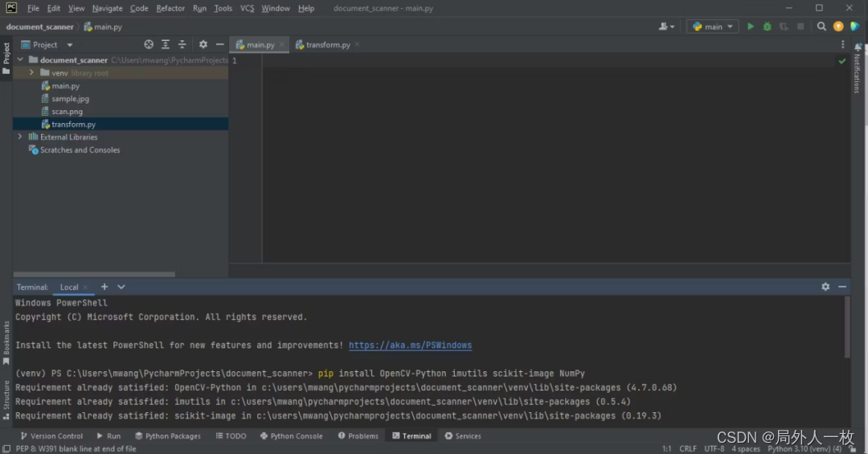Open Problems tool window

[358, 436]
